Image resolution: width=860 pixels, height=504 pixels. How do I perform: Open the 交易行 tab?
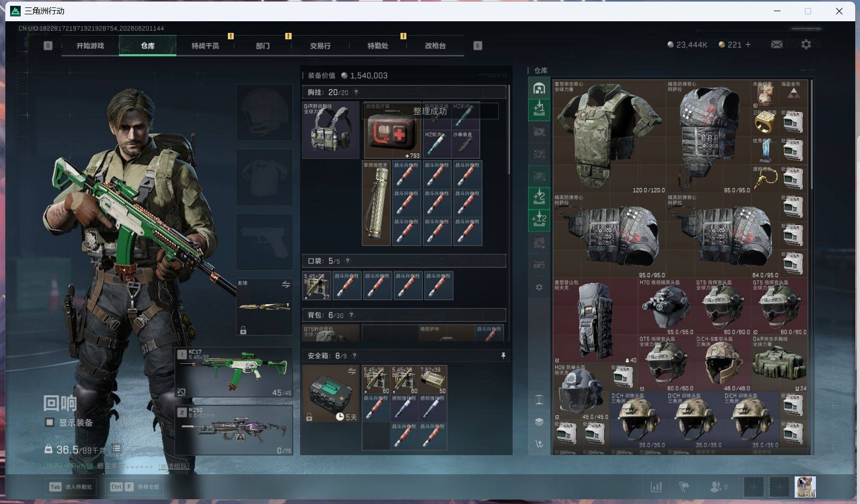point(320,46)
